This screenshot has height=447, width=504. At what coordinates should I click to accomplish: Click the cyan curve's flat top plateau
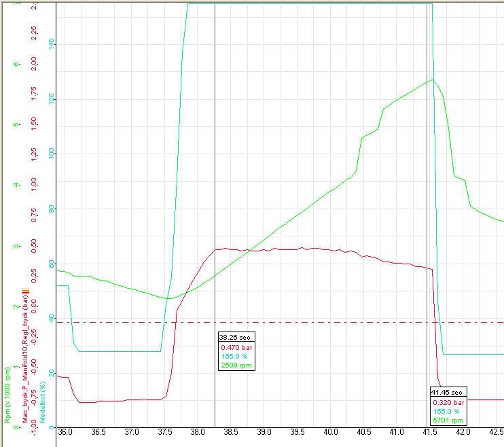[306, 4]
